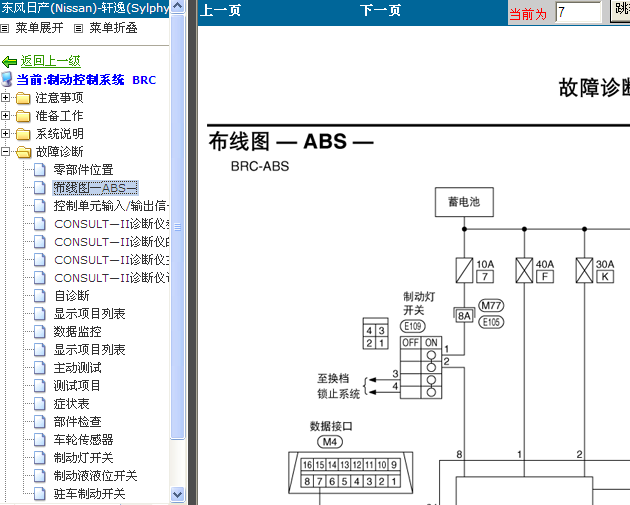
Task: Open the 部件检查 tree item
Action: [x=78, y=422]
